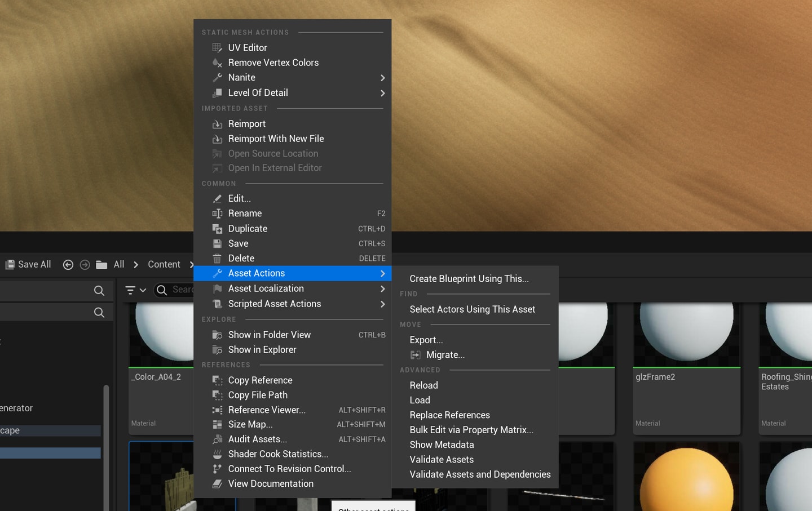The width and height of the screenshot is (812, 511).
Task: Choose Show Metadata
Action: 442,445
